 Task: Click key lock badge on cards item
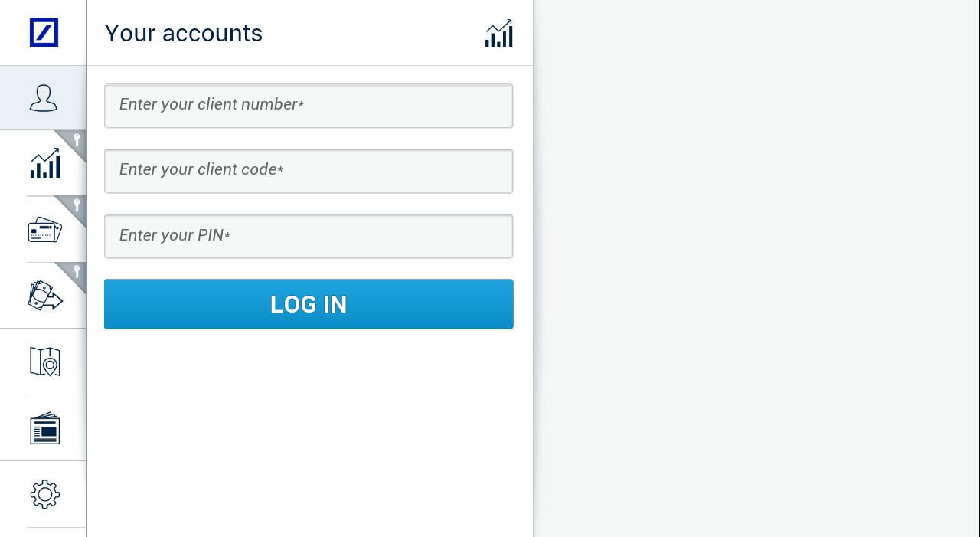(77, 205)
